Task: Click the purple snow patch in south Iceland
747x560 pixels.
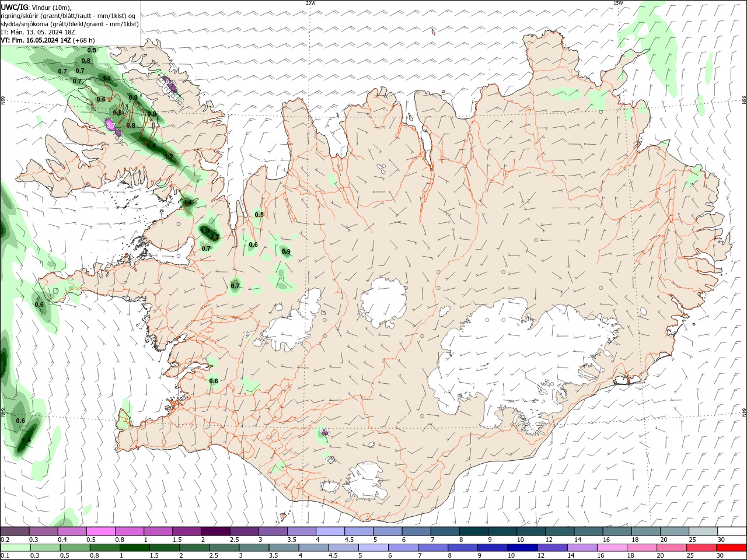Action: click(326, 433)
